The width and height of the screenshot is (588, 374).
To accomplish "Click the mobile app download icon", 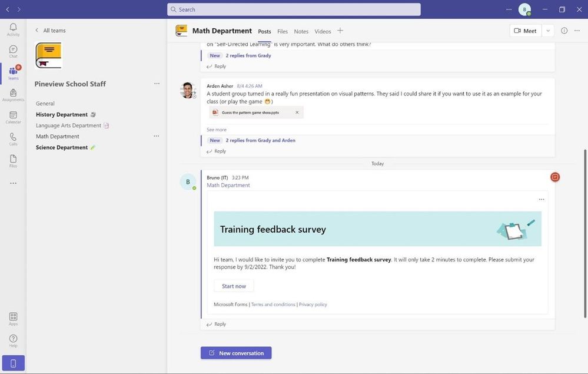I will [x=13, y=363].
